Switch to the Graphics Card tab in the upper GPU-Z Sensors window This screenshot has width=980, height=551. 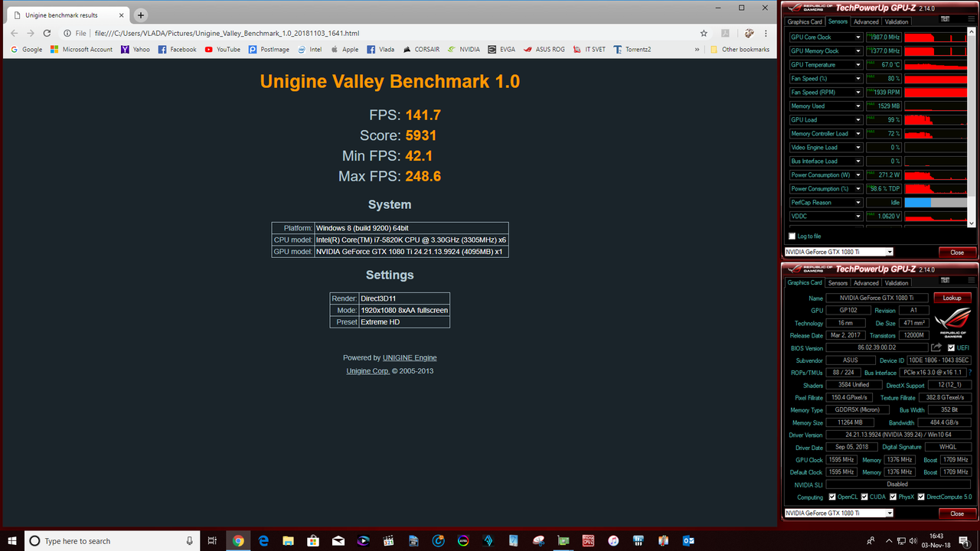tap(805, 21)
